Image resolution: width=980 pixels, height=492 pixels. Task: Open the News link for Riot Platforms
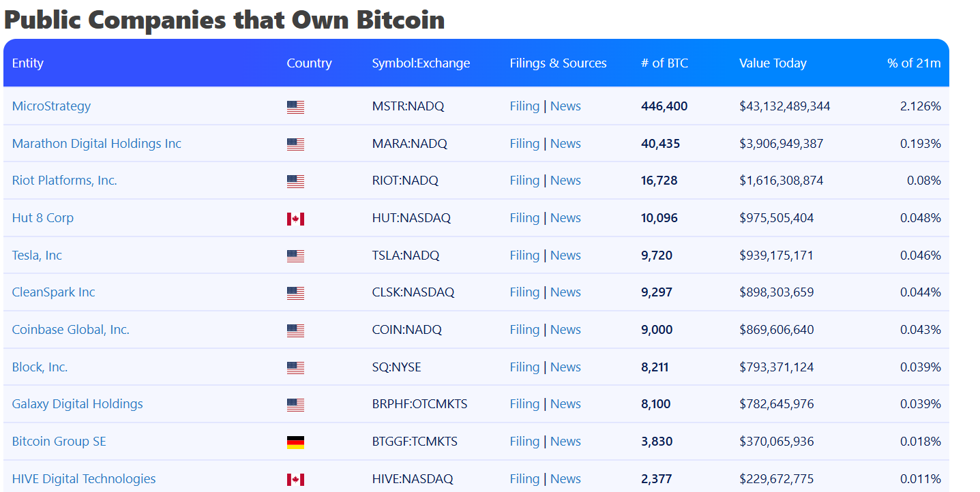coord(565,180)
